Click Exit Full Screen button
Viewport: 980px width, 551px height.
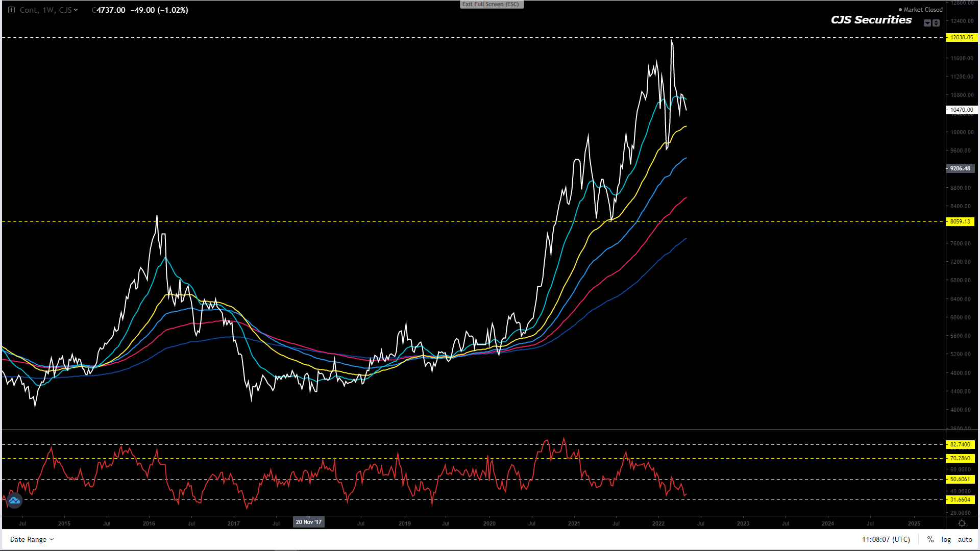click(491, 4)
